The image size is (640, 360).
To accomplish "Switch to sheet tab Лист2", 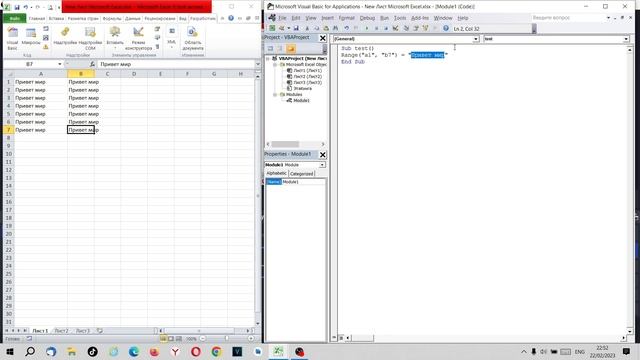I will 62,331.
